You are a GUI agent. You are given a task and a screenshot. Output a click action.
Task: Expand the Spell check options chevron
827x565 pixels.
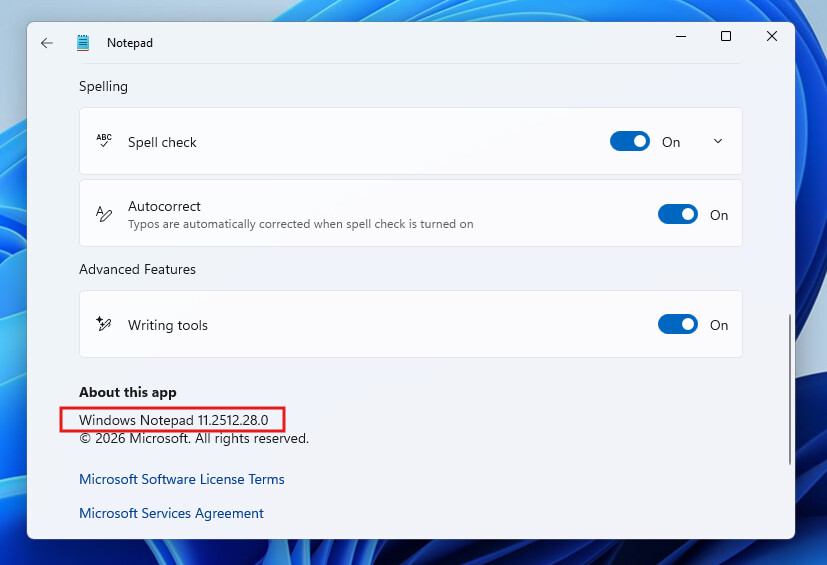click(x=717, y=141)
